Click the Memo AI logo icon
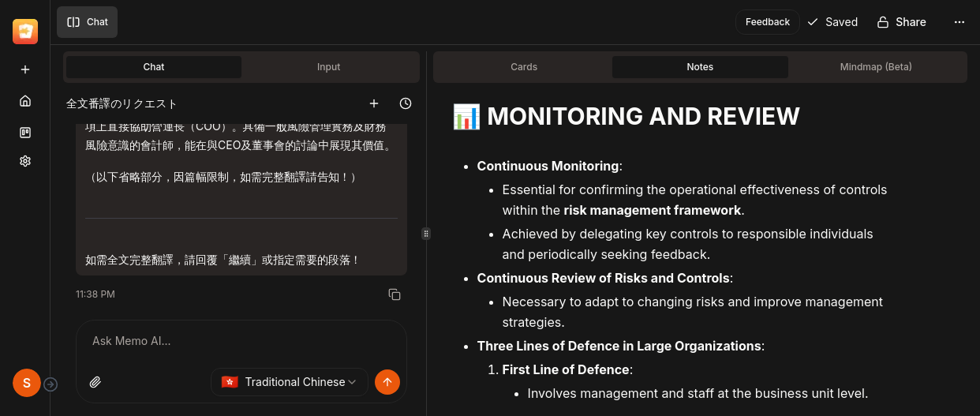 25,32
